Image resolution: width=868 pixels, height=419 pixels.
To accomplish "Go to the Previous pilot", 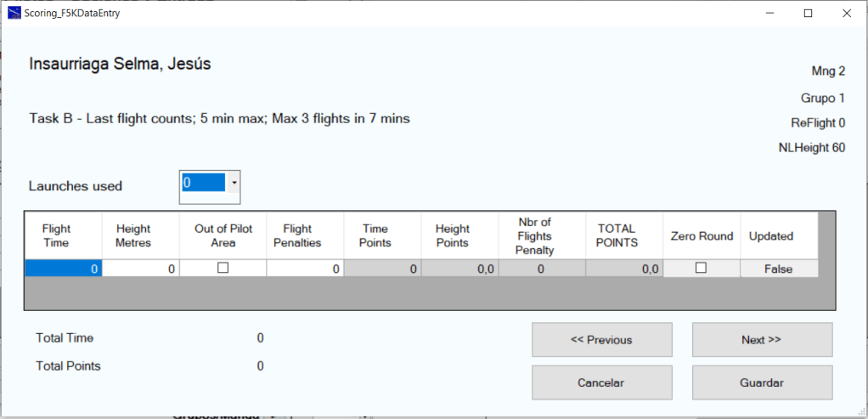I will [x=601, y=340].
